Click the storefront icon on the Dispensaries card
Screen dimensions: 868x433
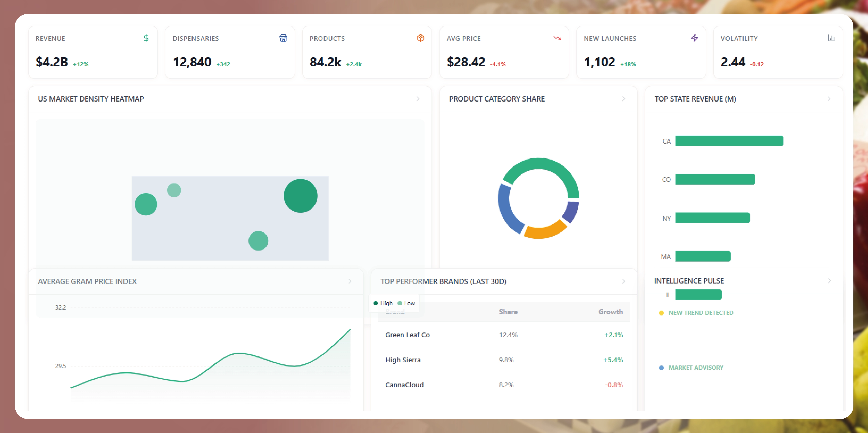(x=283, y=38)
